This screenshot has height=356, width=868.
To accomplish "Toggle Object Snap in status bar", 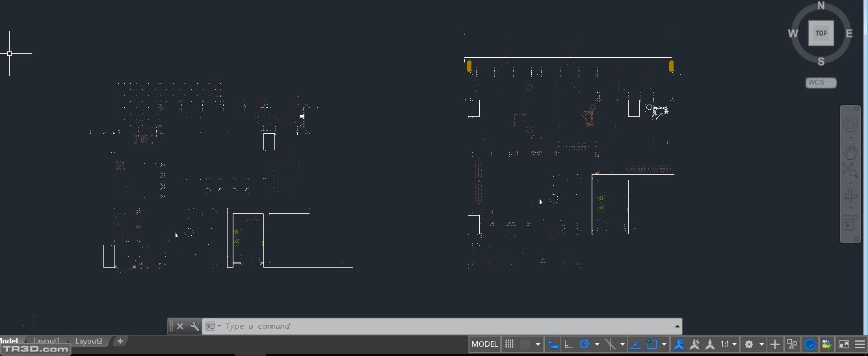I will click(x=652, y=344).
